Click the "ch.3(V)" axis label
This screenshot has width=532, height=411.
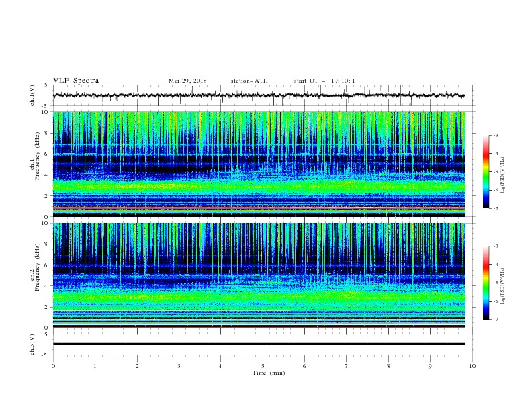(x=32, y=345)
